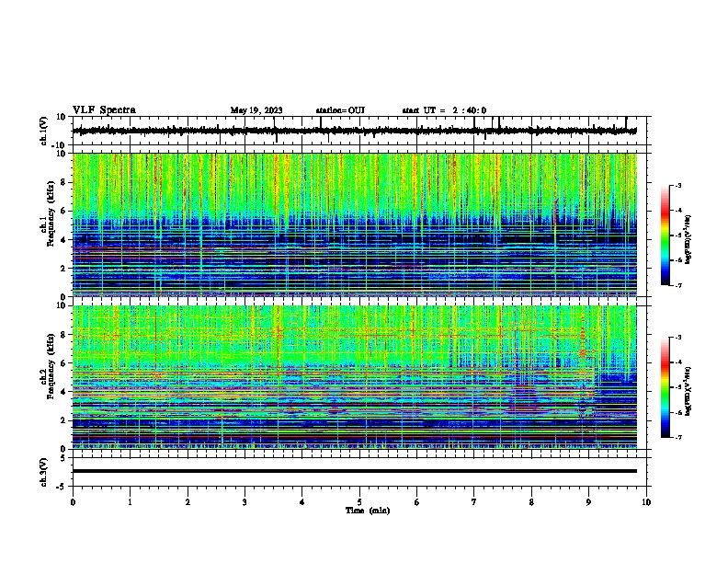The image size is (728, 563).
Task: Click the ch.1 colorbar log(PSD) units label
Action: pyautogui.click(x=688, y=239)
